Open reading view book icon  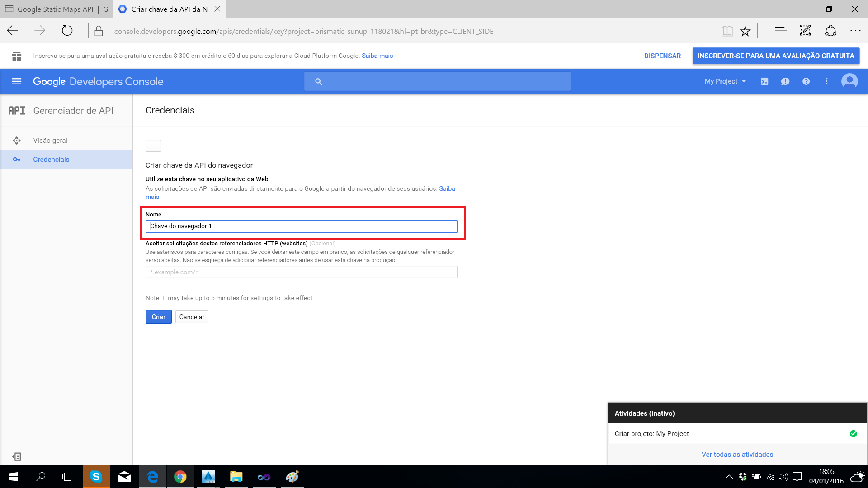point(727,31)
